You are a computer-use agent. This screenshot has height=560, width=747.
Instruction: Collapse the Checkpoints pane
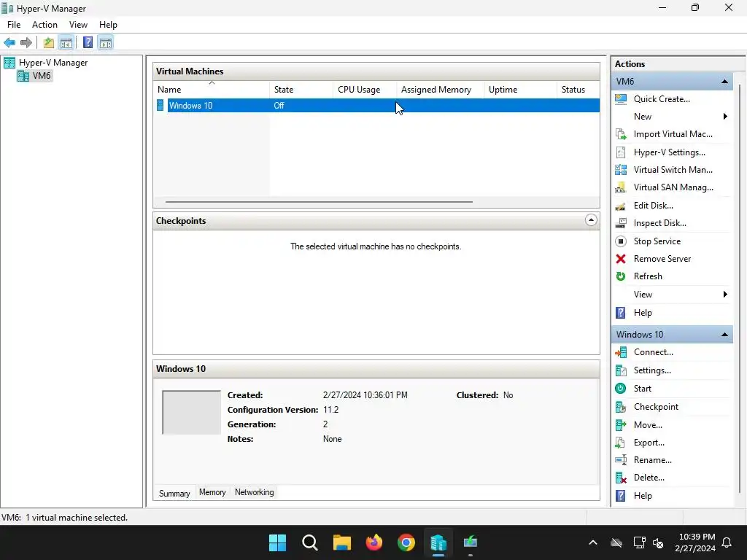pyautogui.click(x=591, y=220)
